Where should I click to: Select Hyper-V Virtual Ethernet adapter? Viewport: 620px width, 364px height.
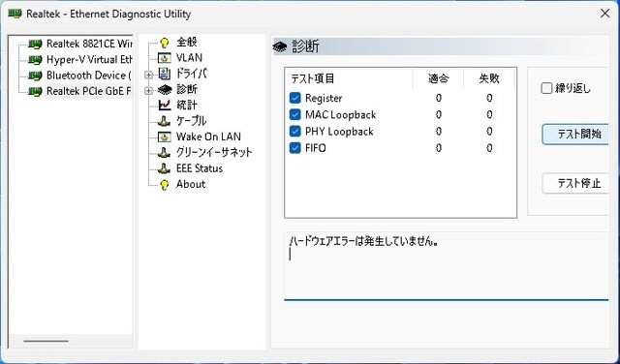(89, 60)
